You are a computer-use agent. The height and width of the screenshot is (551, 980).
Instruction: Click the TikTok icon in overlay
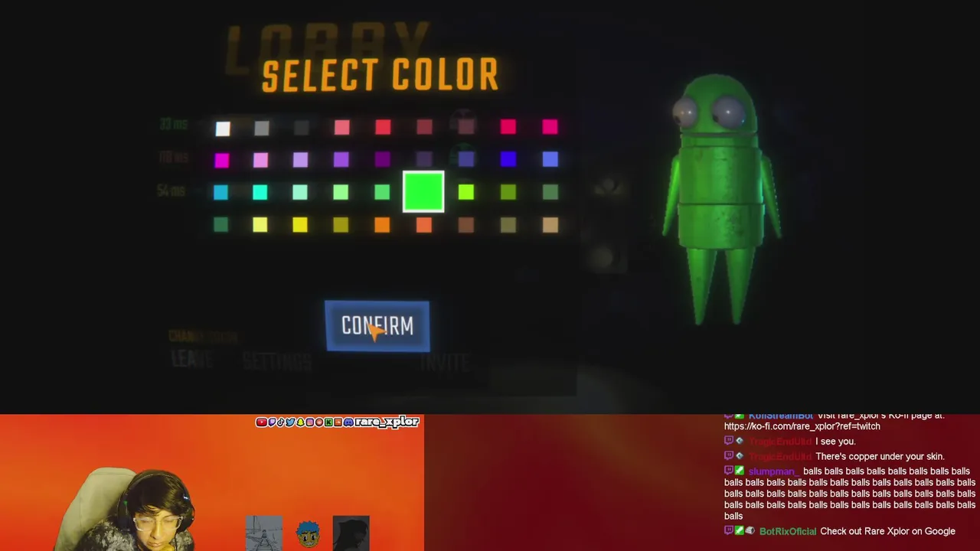point(281,422)
